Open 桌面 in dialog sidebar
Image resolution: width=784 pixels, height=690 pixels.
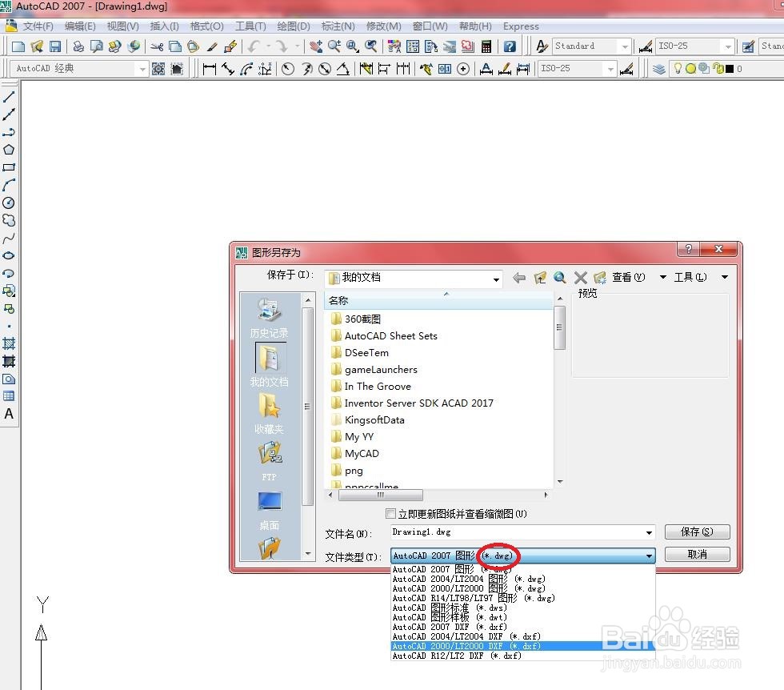(x=269, y=511)
